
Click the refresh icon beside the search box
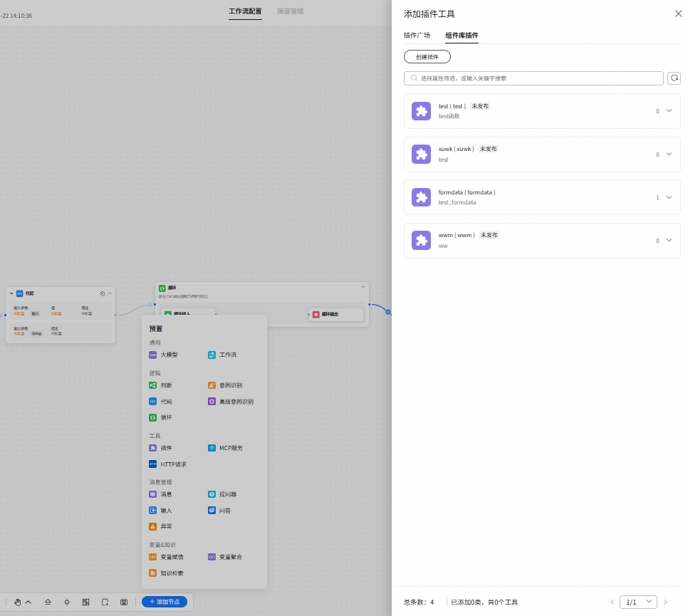674,78
